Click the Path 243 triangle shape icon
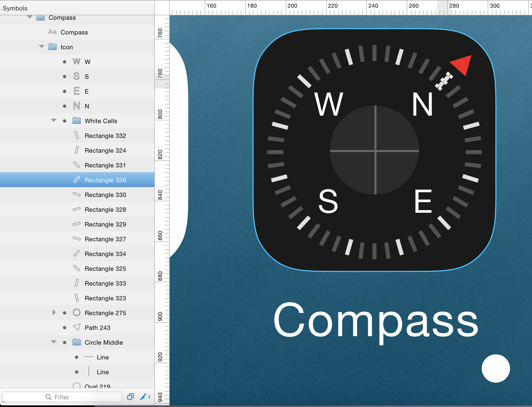This screenshot has height=407, width=532. click(x=77, y=327)
